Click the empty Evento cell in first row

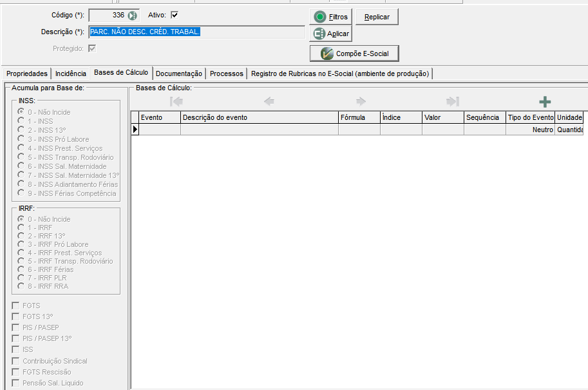point(160,130)
